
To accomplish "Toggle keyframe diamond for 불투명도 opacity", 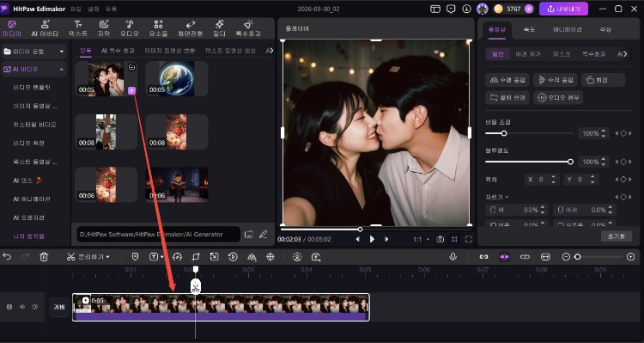I will (x=623, y=162).
